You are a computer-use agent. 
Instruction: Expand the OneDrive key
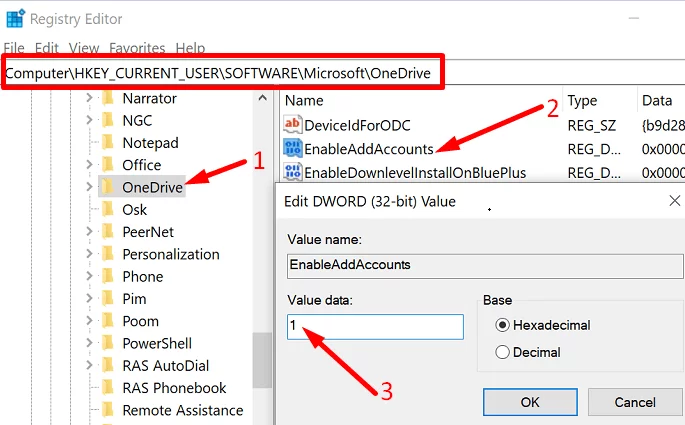pyautogui.click(x=89, y=187)
